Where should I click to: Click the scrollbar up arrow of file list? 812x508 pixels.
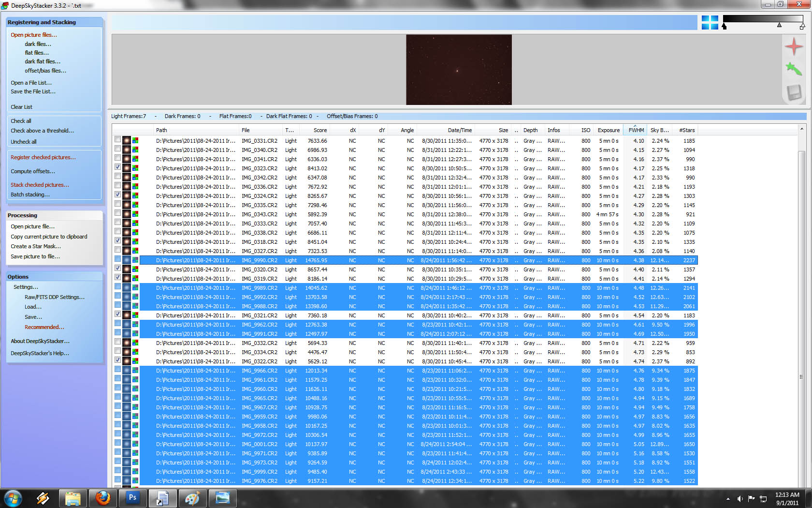802,129
